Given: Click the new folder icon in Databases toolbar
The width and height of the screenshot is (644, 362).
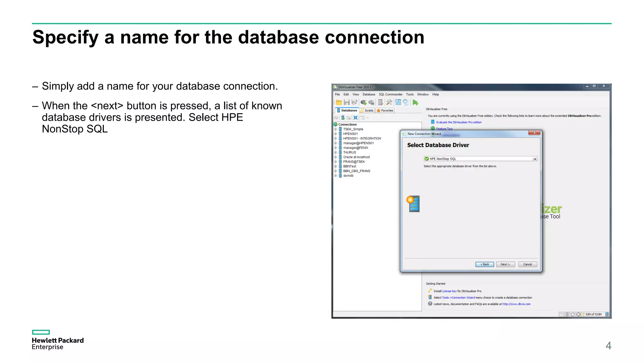Looking at the screenshot, I should click(x=348, y=118).
